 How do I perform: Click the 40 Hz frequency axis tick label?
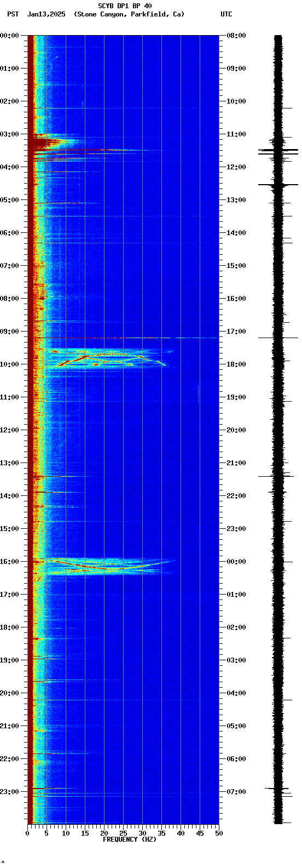coord(181,833)
